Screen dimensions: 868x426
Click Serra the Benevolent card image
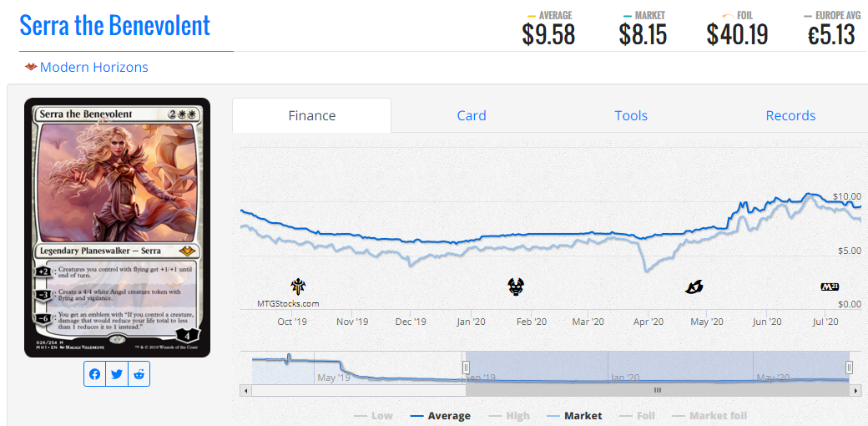tap(118, 228)
